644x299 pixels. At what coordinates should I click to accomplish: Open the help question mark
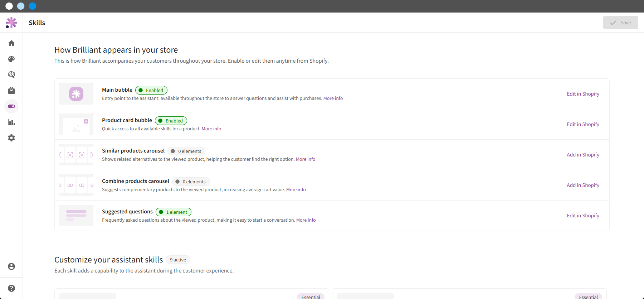tap(11, 288)
